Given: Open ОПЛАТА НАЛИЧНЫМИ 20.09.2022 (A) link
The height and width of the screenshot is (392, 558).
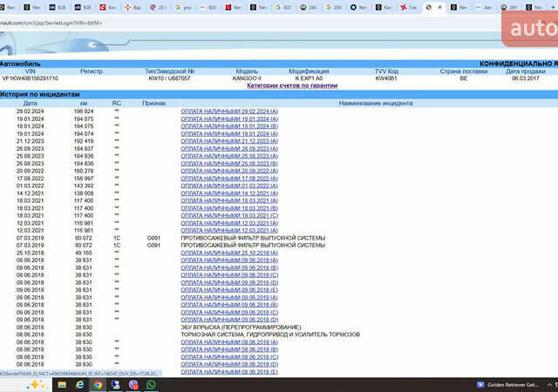Looking at the screenshot, I should (x=228, y=171).
